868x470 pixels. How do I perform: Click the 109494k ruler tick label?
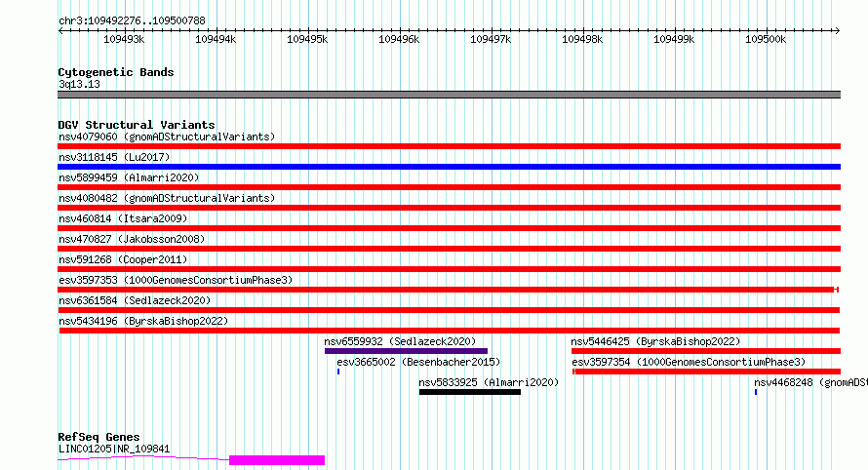(216, 39)
